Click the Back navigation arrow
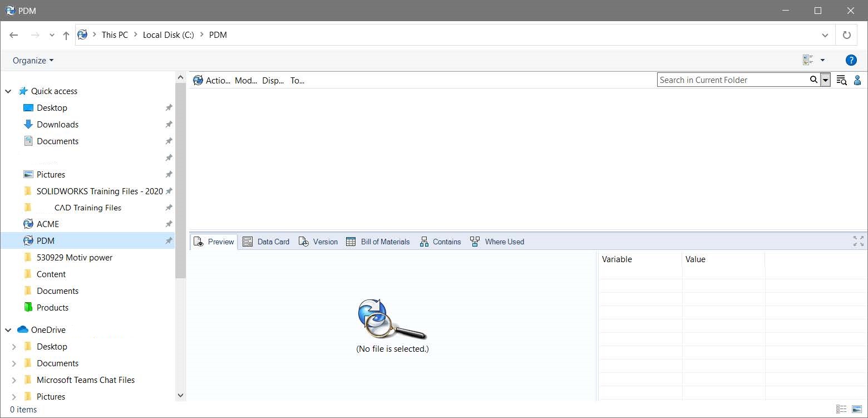Viewport: 868px width, 418px height. click(13, 35)
